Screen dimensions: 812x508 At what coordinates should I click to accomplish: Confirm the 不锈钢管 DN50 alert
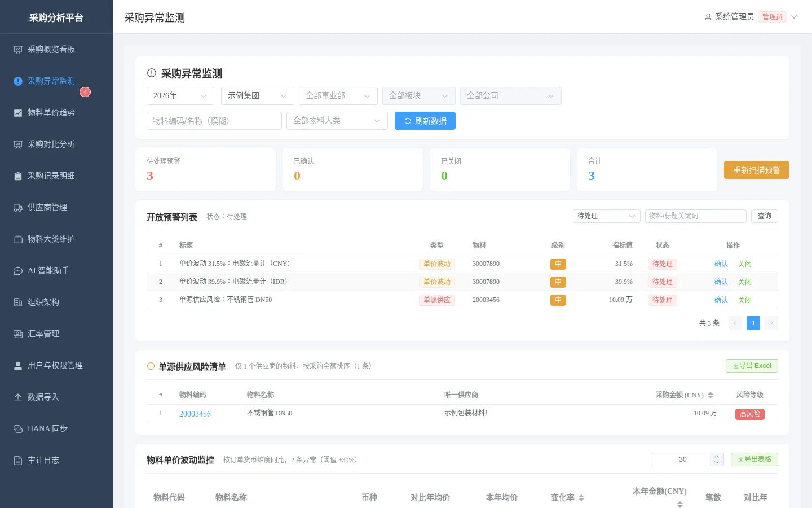721,300
